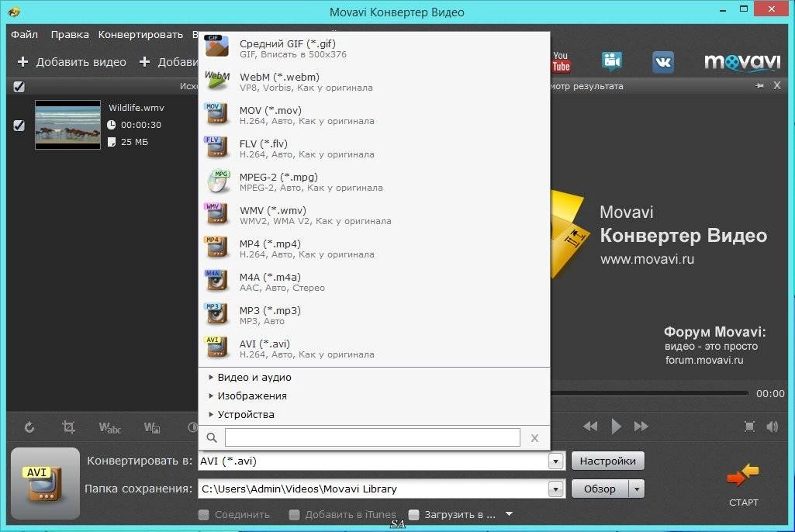Open the crop tool
The height and width of the screenshot is (532, 795).
68,427
